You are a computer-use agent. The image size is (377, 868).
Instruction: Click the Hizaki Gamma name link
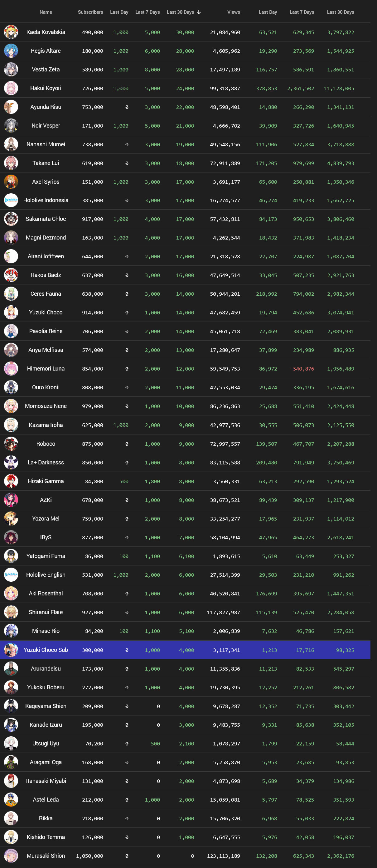[46, 481]
